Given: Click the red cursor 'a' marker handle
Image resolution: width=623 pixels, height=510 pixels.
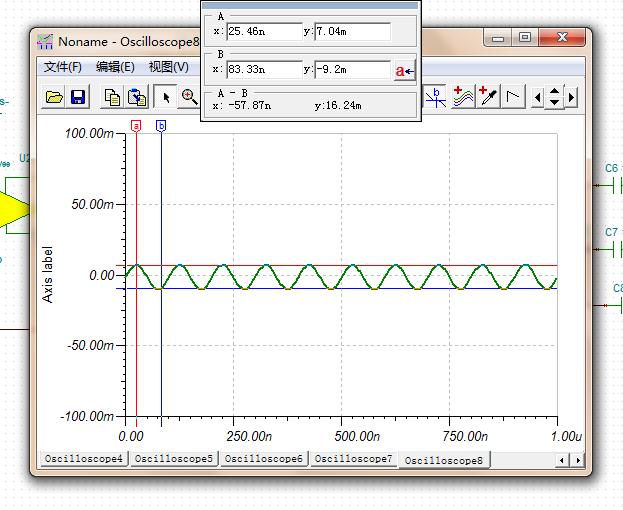Looking at the screenshot, I should coord(136,125).
